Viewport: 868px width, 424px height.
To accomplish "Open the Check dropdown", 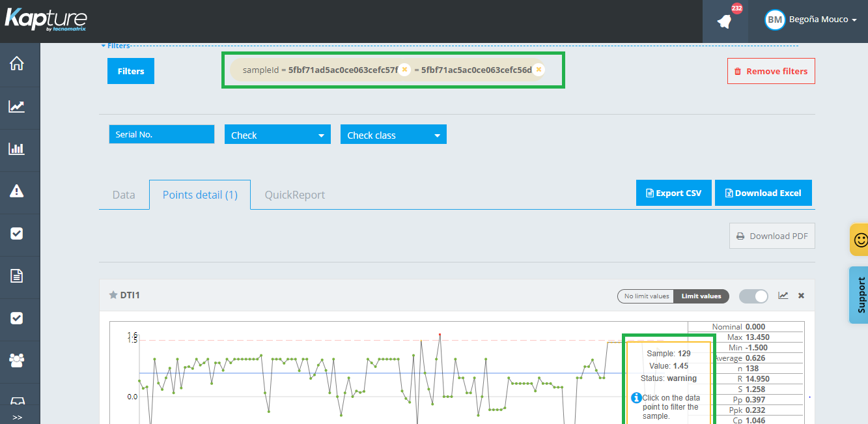I will click(x=277, y=135).
